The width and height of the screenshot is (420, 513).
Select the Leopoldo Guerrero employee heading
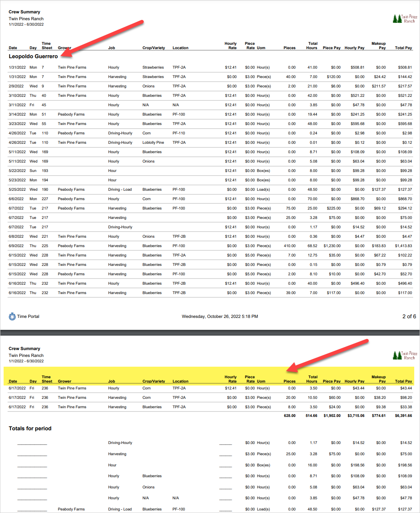[33, 56]
